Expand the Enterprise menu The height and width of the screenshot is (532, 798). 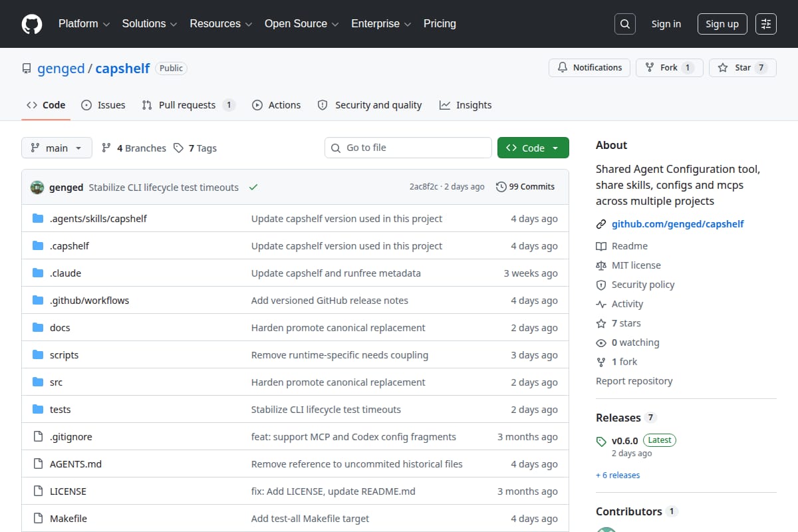(381, 24)
